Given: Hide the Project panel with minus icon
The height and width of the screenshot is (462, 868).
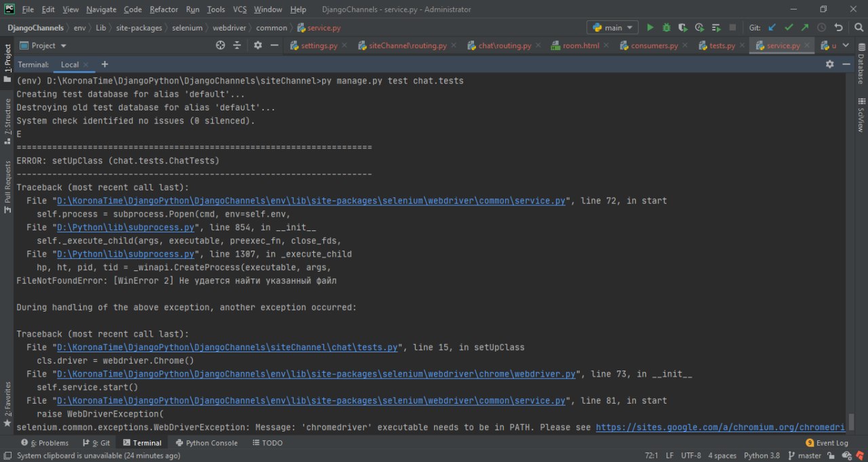Looking at the screenshot, I should coord(274,45).
